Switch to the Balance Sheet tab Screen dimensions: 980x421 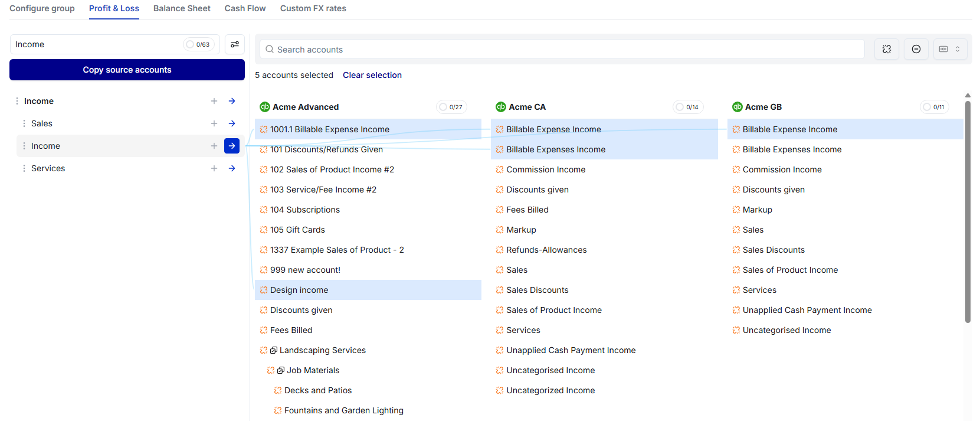coord(182,8)
